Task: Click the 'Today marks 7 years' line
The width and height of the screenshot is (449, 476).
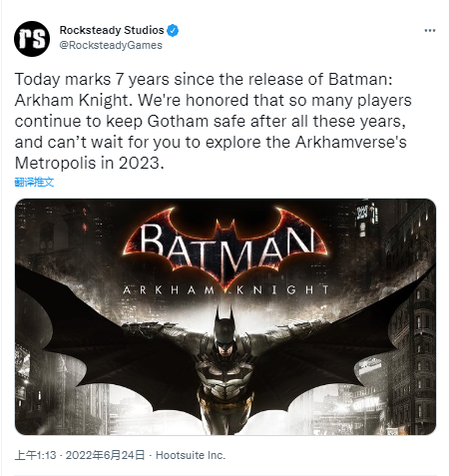Action: [x=204, y=79]
